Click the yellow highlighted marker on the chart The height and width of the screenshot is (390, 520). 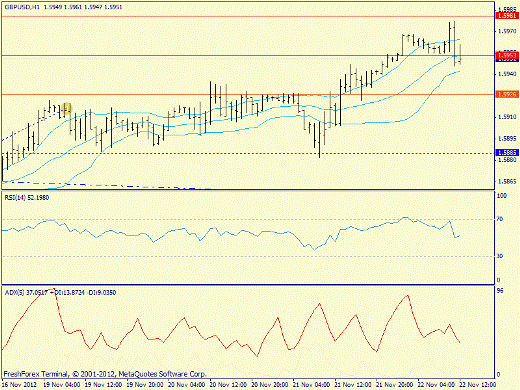66,108
